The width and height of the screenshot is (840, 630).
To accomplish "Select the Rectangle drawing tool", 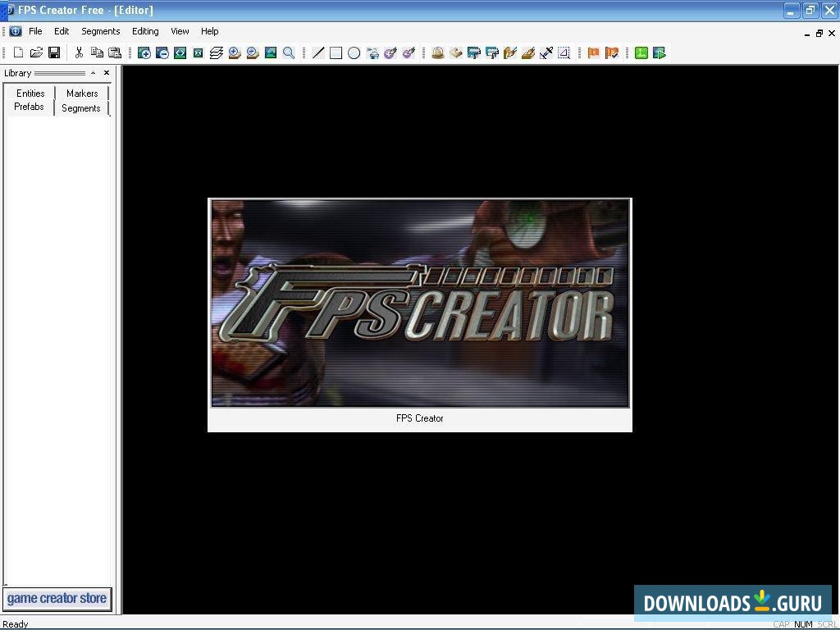I will [336, 52].
